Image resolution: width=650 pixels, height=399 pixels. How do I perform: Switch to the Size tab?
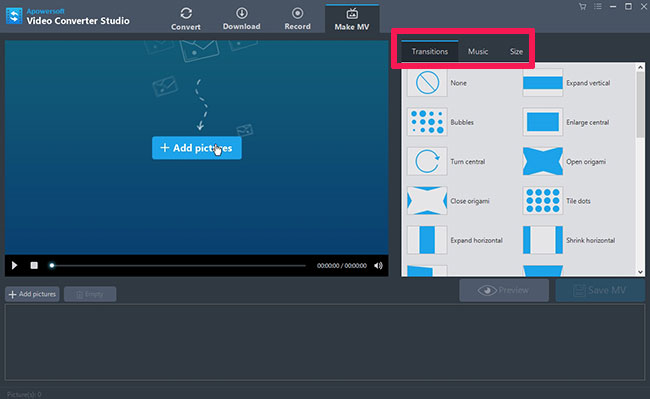(x=516, y=51)
